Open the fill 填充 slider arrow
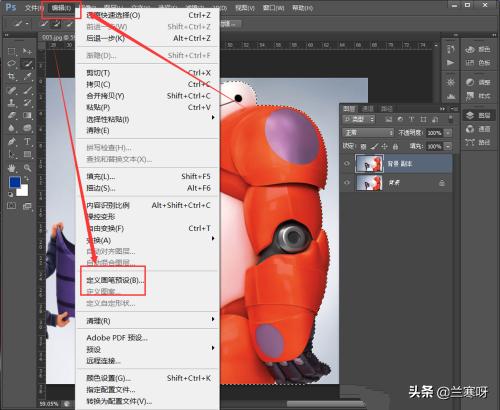 coord(448,146)
